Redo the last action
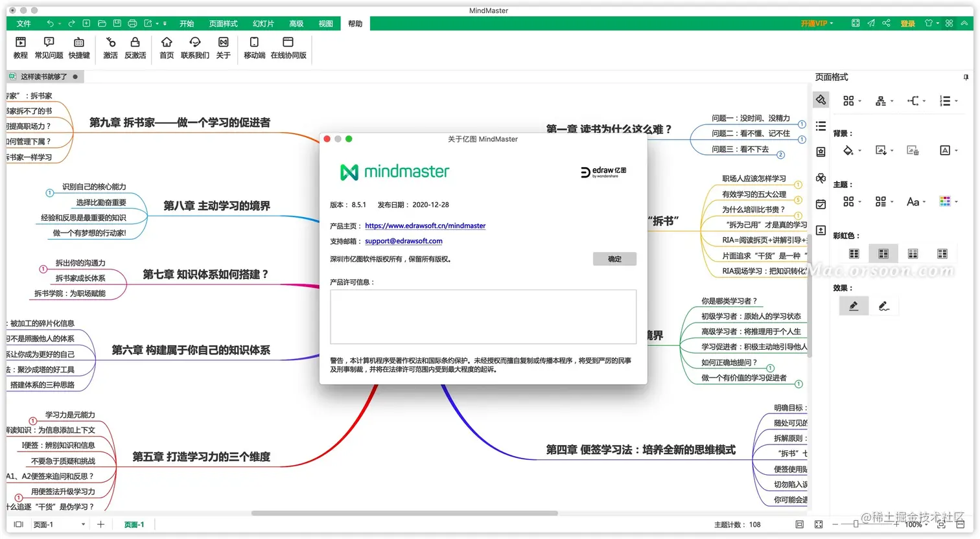The width and height of the screenshot is (980, 539). tap(71, 23)
